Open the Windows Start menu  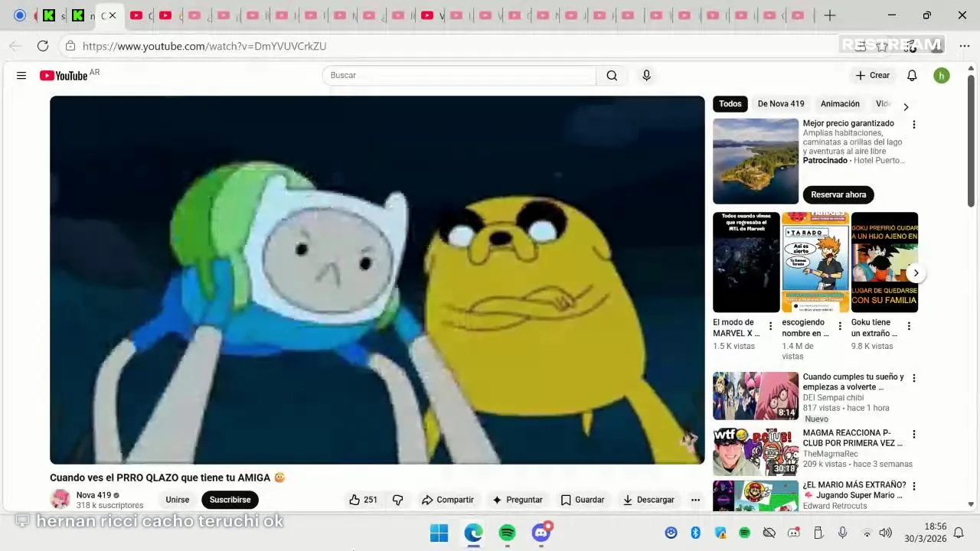point(439,533)
